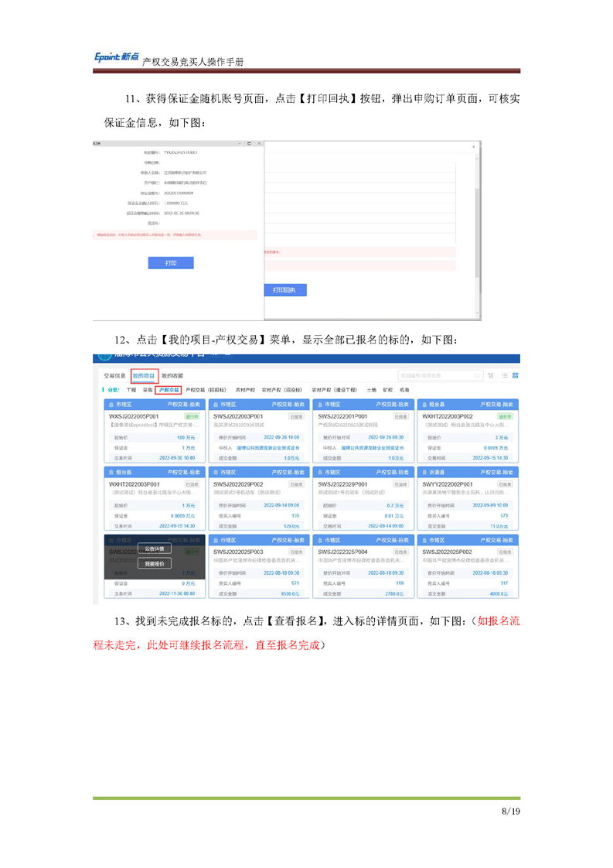Click the search magnifier icon

tap(478, 375)
